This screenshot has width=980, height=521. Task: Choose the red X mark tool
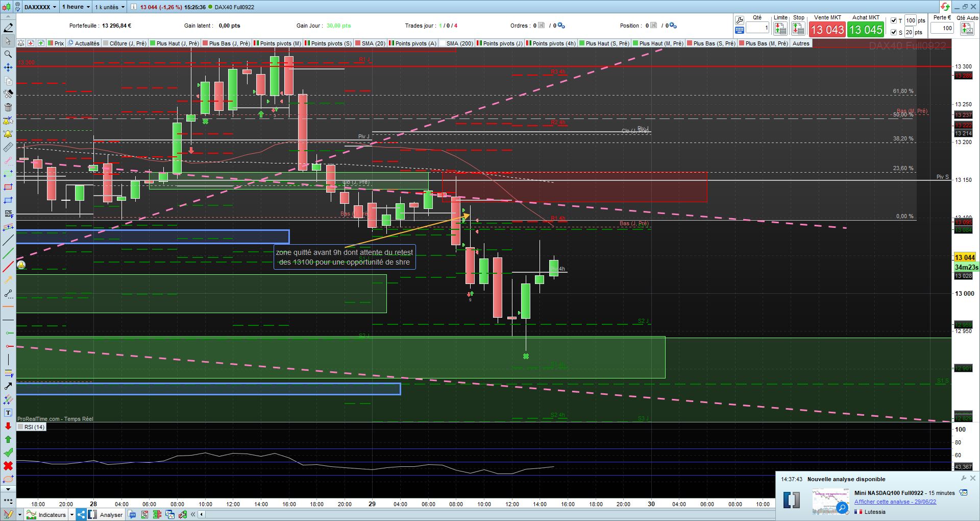click(8, 466)
